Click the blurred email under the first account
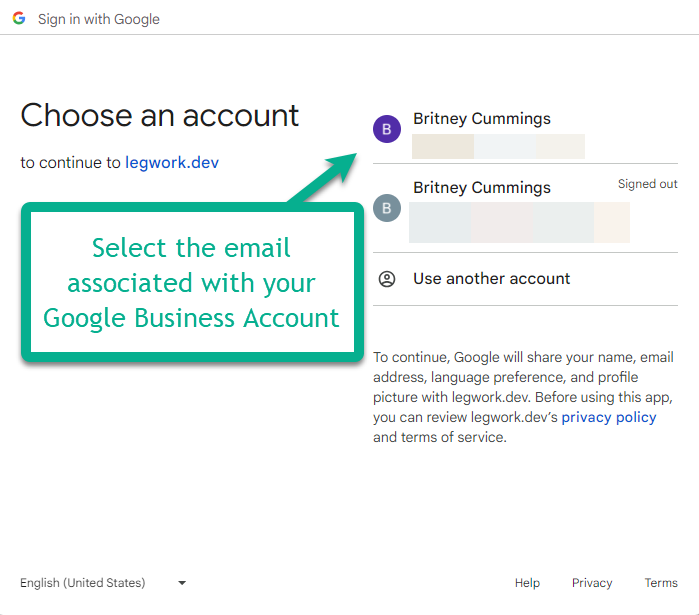Viewport: 699px width, 615px height. click(x=498, y=146)
